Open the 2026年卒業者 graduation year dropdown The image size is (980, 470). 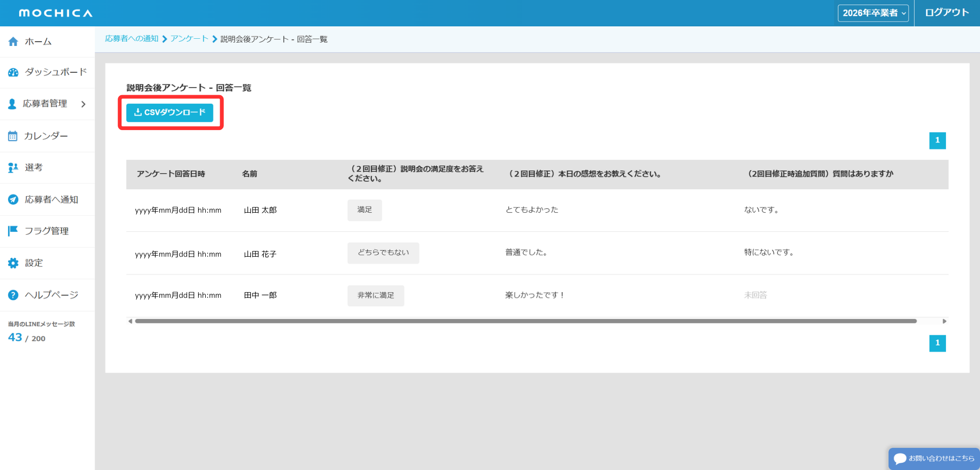point(873,13)
